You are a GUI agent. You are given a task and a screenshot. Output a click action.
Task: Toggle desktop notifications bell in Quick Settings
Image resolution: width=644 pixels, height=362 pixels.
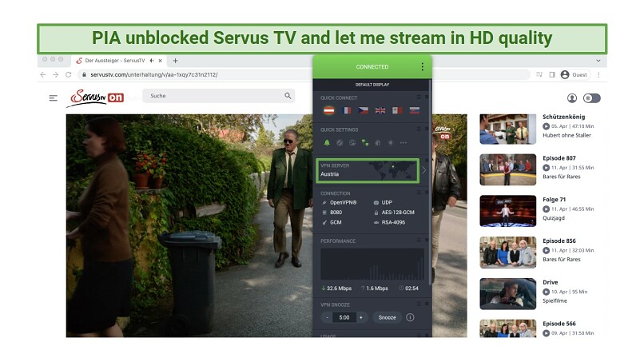pyautogui.click(x=327, y=143)
